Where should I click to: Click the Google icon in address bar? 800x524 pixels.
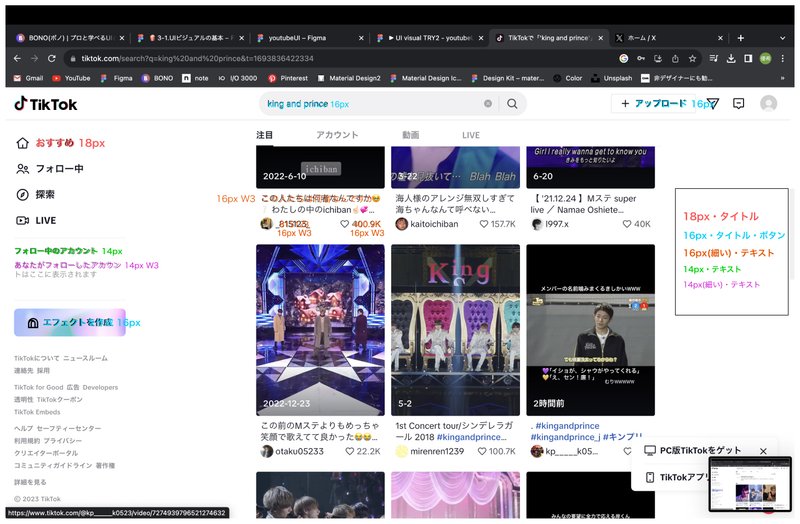(623, 59)
